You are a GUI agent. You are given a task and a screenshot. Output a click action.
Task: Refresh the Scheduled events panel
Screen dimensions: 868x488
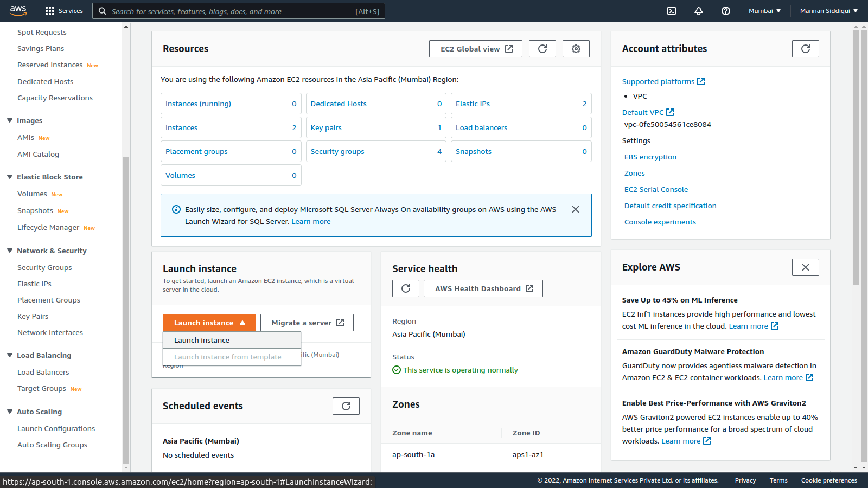[346, 406]
